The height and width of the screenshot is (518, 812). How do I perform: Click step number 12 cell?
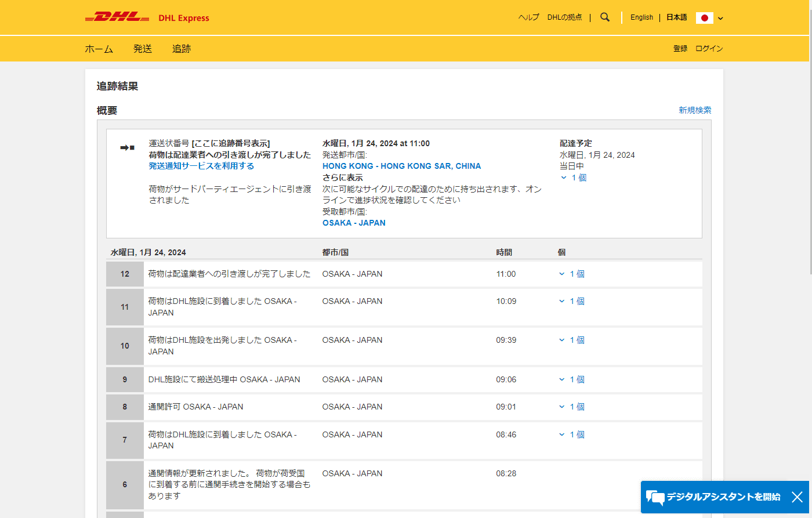125,274
